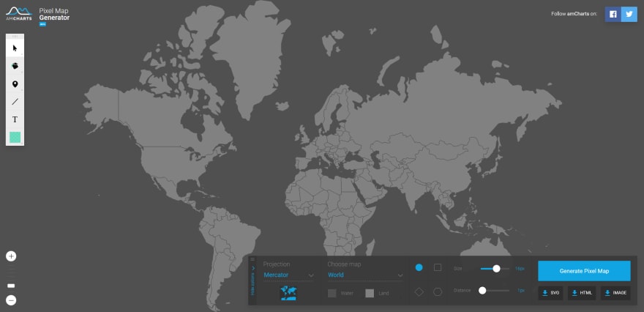Zoom out with the minus button

(11, 300)
